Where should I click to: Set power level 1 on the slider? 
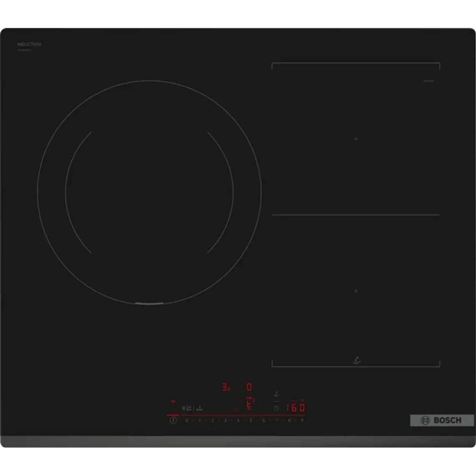200,420
